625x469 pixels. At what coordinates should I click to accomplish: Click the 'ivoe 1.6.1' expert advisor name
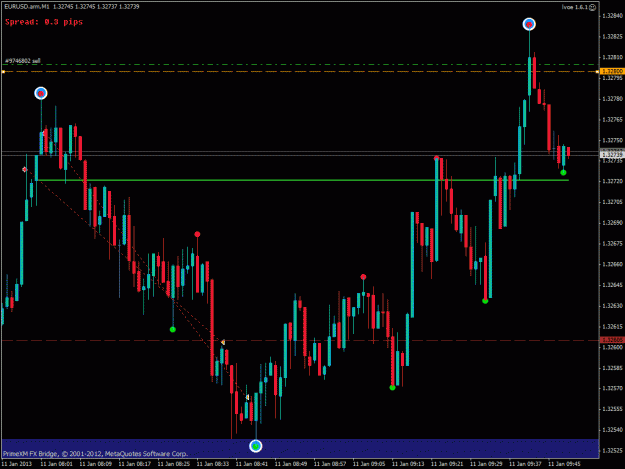pos(574,7)
